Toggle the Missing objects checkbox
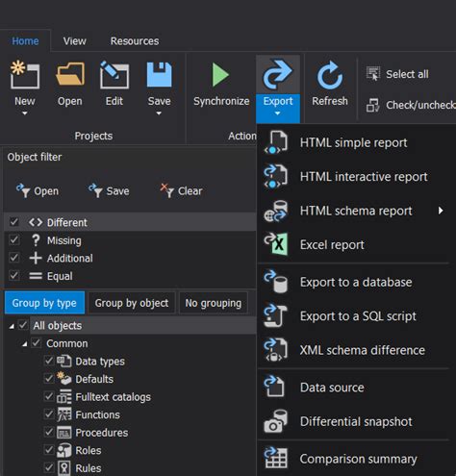456x476 pixels. (x=14, y=239)
